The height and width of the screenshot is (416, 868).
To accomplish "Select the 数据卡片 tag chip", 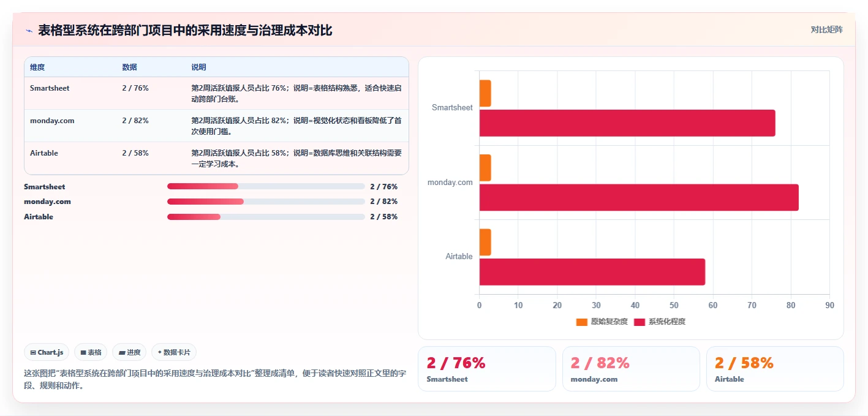I will pyautogui.click(x=174, y=352).
